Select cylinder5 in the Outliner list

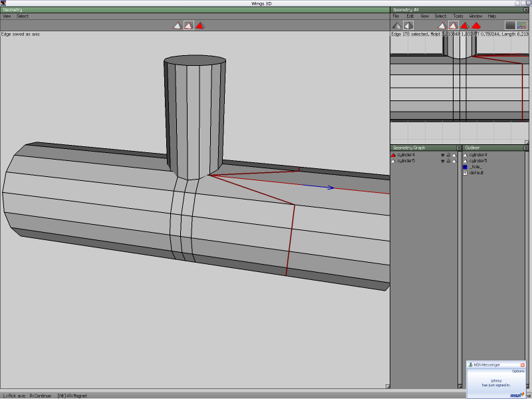[477, 160]
